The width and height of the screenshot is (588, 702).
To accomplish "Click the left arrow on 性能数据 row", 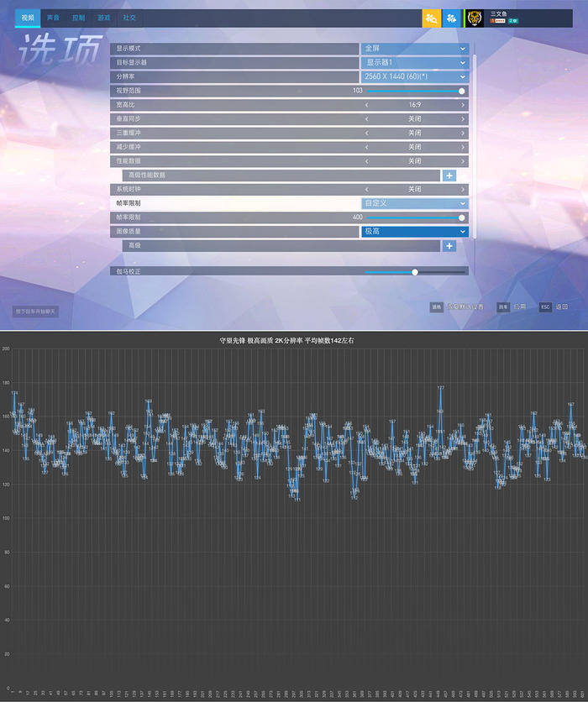I will point(367,161).
